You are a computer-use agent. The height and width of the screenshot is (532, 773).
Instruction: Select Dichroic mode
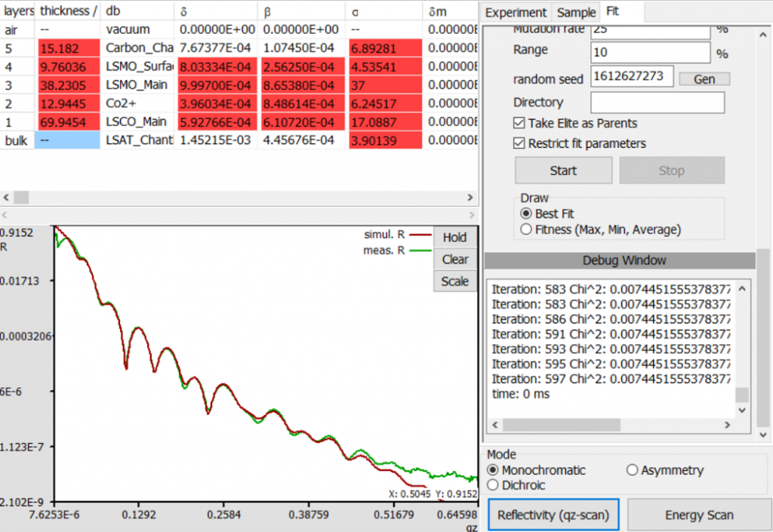[494, 485]
